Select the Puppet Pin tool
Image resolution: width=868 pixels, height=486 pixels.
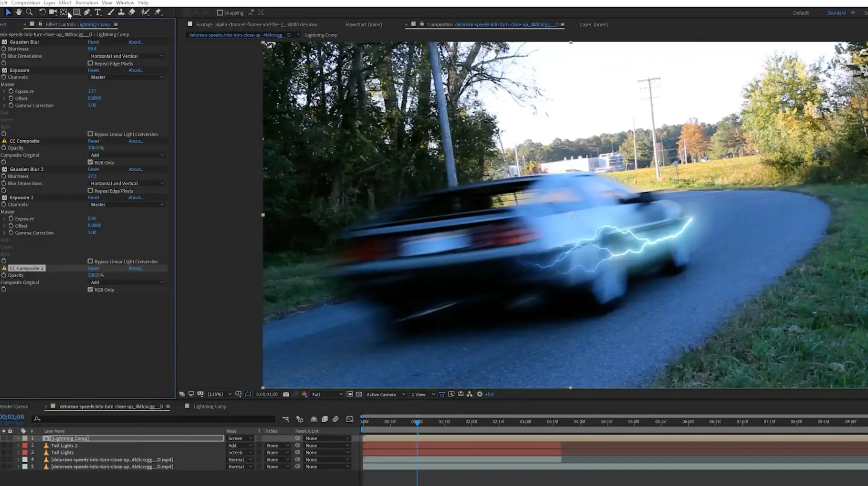(158, 12)
